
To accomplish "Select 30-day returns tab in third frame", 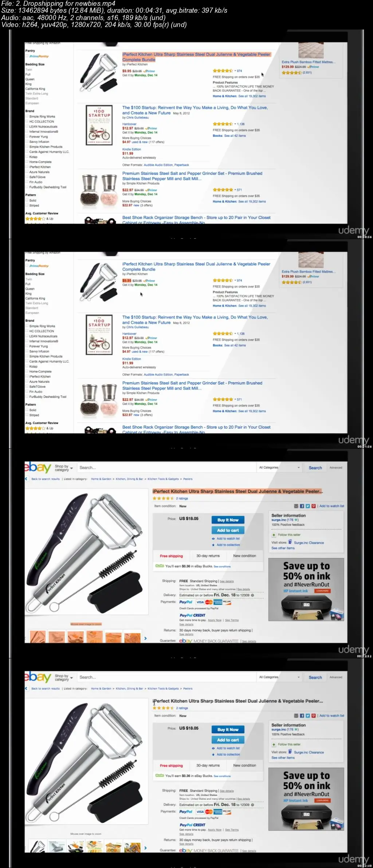I will [x=208, y=556].
